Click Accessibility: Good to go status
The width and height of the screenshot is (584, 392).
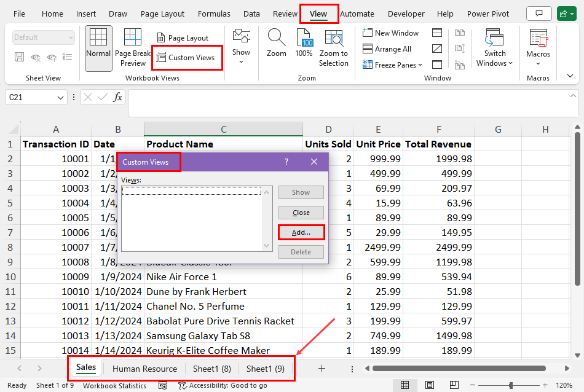click(223, 385)
